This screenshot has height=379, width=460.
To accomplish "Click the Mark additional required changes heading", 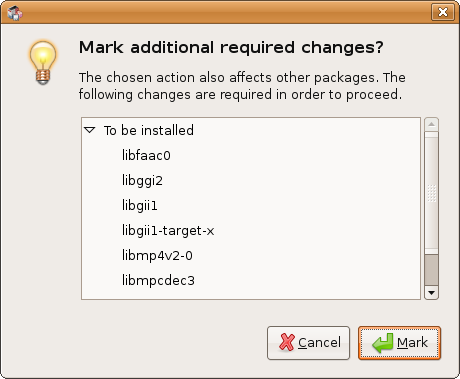I will pos(231,47).
